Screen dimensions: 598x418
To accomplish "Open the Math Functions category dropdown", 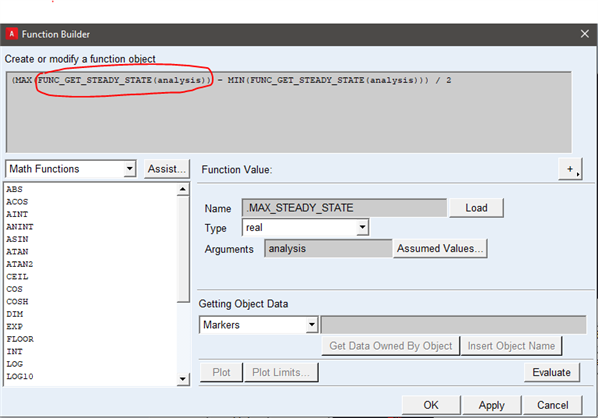I will click(x=71, y=169).
